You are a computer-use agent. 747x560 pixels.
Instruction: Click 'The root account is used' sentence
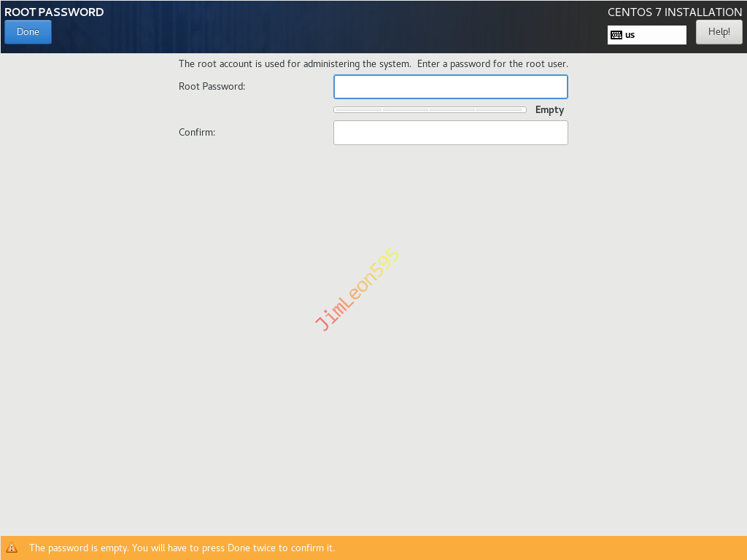pos(295,64)
